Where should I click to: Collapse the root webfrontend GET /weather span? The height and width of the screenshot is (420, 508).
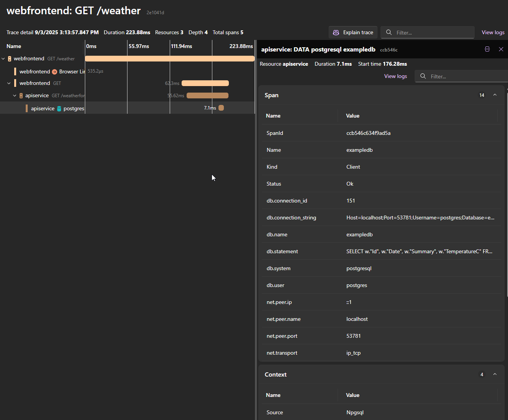(3, 58)
